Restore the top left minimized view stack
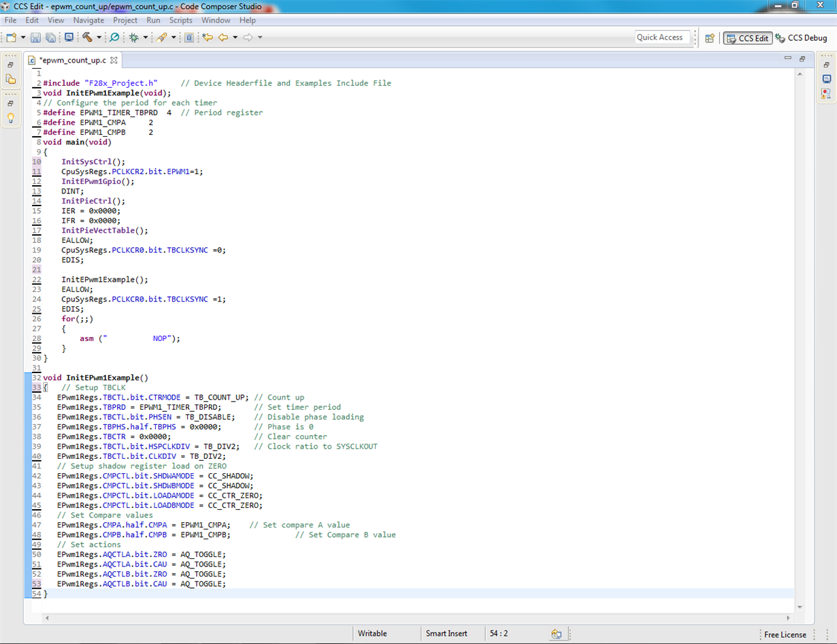The image size is (837, 644). point(11,65)
